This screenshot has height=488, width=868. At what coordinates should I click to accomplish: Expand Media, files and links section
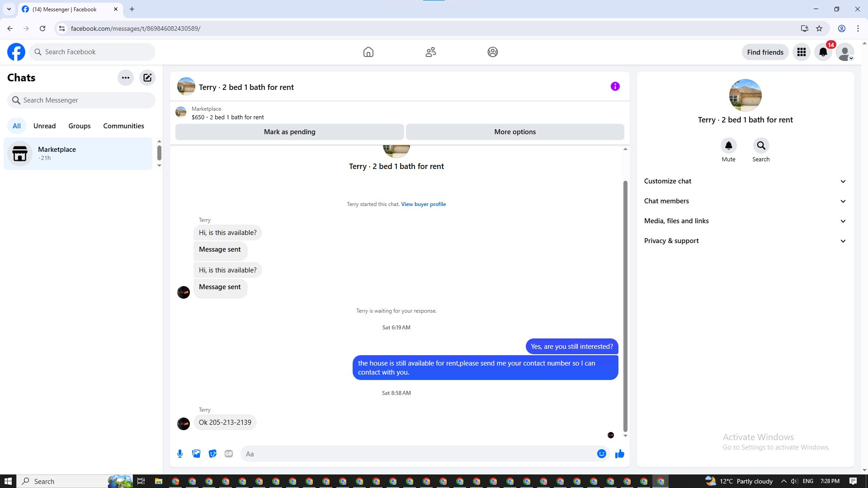pyautogui.click(x=745, y=221)
